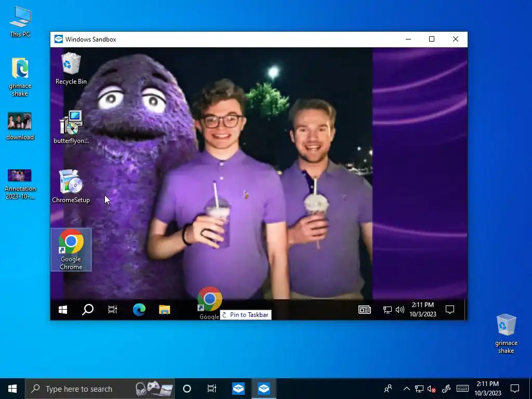Open File Explorer in Sandbox taskbar
This screenshot has height=399, width=532.
(x=165, y=310)
